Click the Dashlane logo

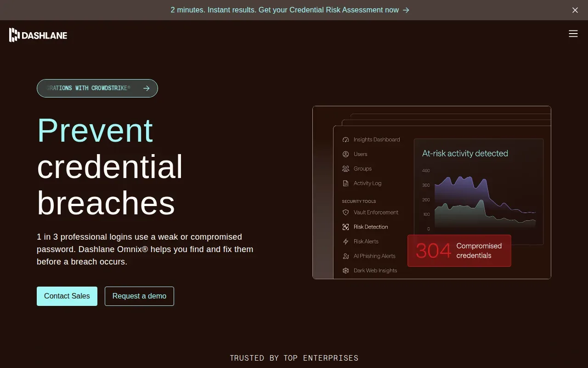click(x=38, y=35)
